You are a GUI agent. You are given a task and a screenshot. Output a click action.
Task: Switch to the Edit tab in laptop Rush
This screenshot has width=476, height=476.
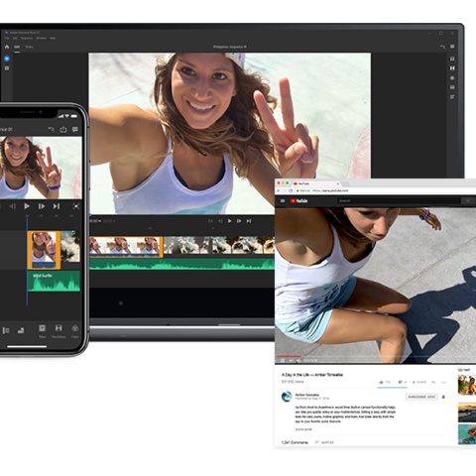pyautogui.click(x=17, y=47)
